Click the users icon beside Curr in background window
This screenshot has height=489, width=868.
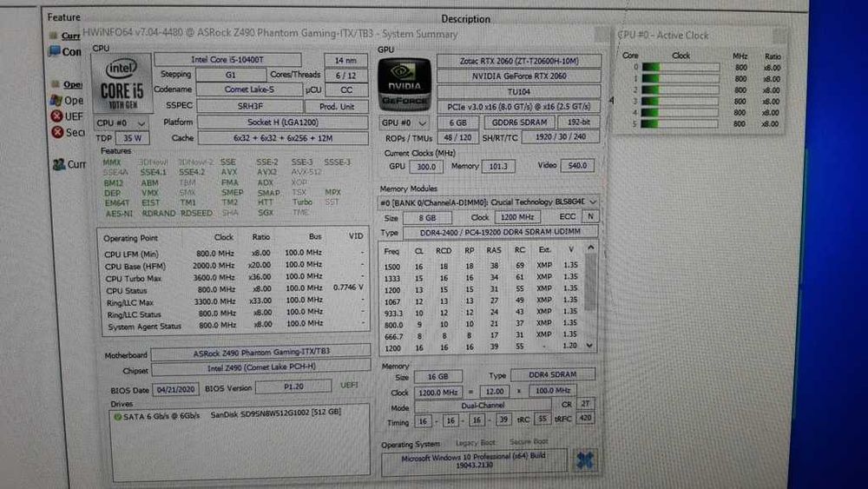tap(59, 164)
